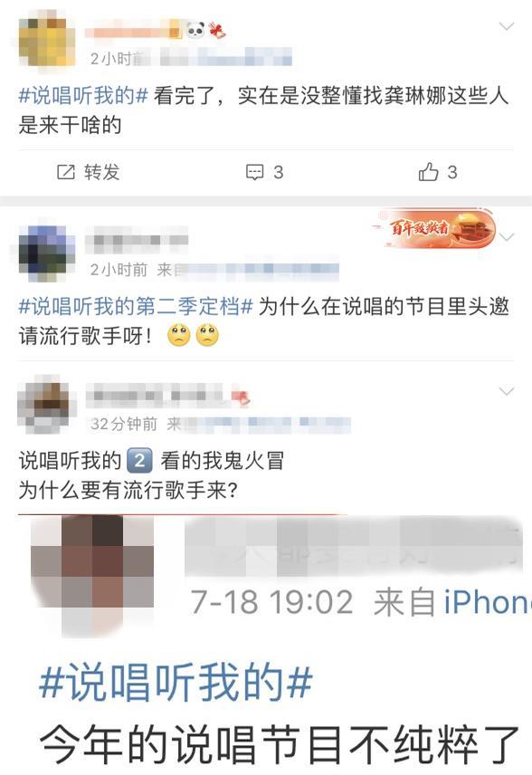
Task: Tap the repost (转发) share icon
Action: tap(66, 173)
